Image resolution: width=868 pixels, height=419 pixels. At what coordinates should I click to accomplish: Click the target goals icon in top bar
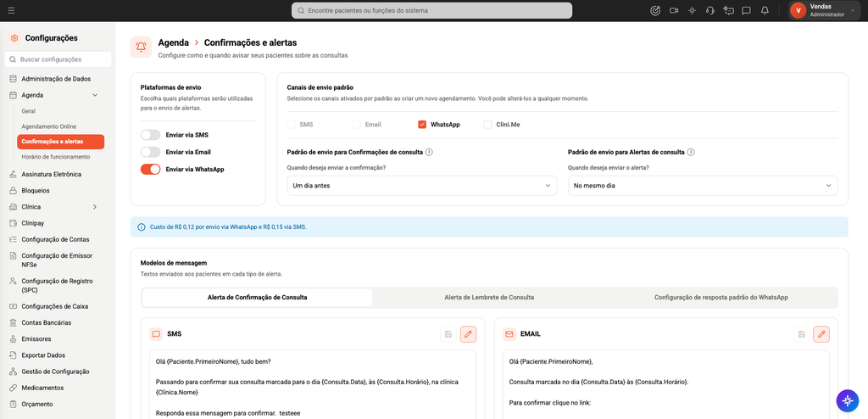[x=655, y=10]
